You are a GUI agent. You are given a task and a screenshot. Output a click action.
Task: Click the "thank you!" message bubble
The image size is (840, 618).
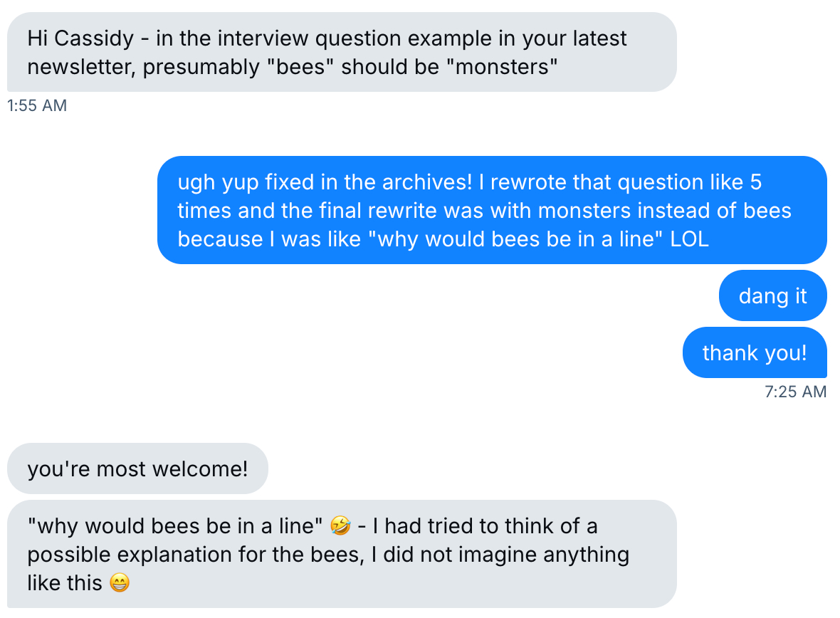(755, 352)
